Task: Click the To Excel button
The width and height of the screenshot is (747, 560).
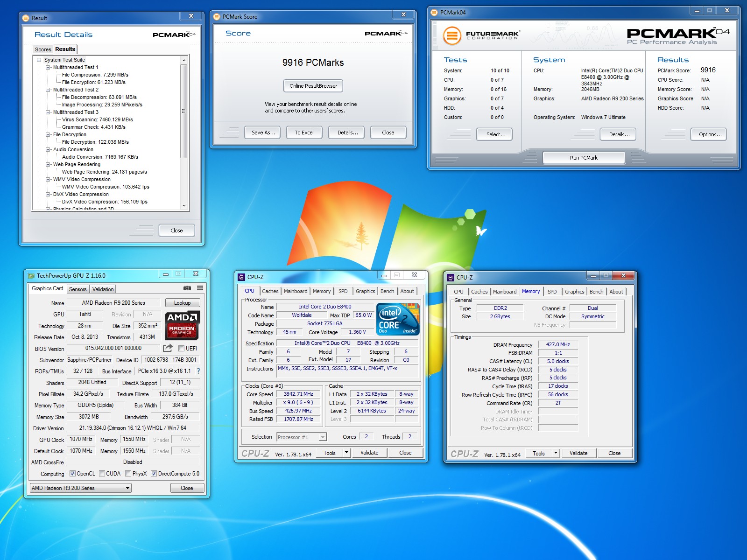Action: (x=304, y=133)
